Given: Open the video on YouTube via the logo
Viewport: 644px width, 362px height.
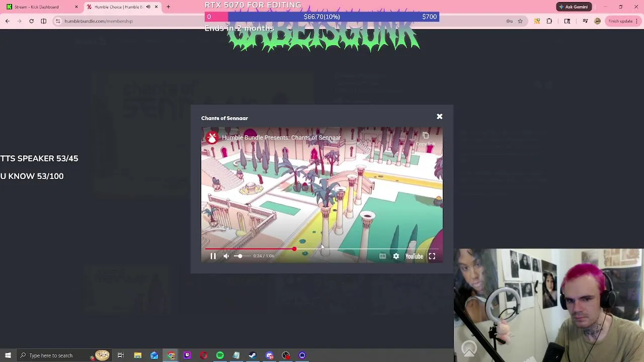Looking at the screenshot, I should [x=414, y=256].
